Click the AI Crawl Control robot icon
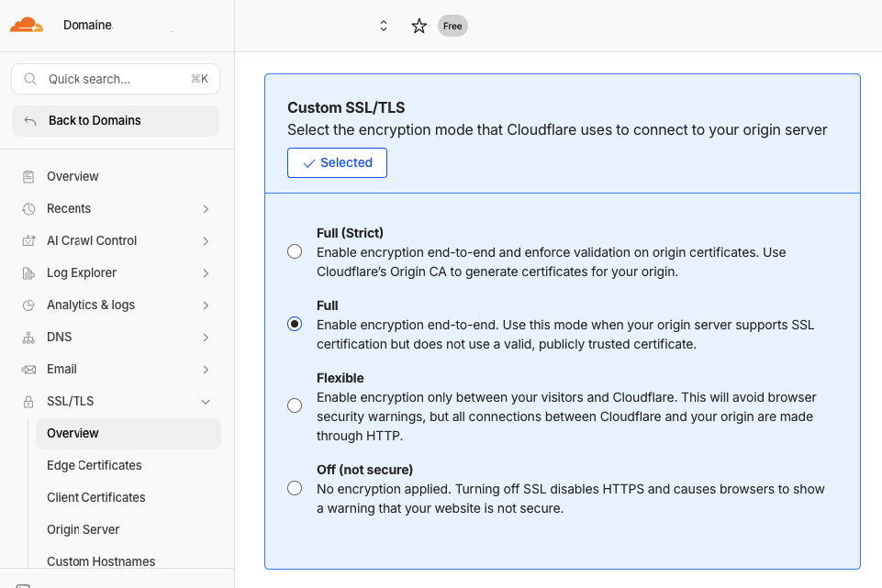882x588 pixels. click(x=28, y=241)
